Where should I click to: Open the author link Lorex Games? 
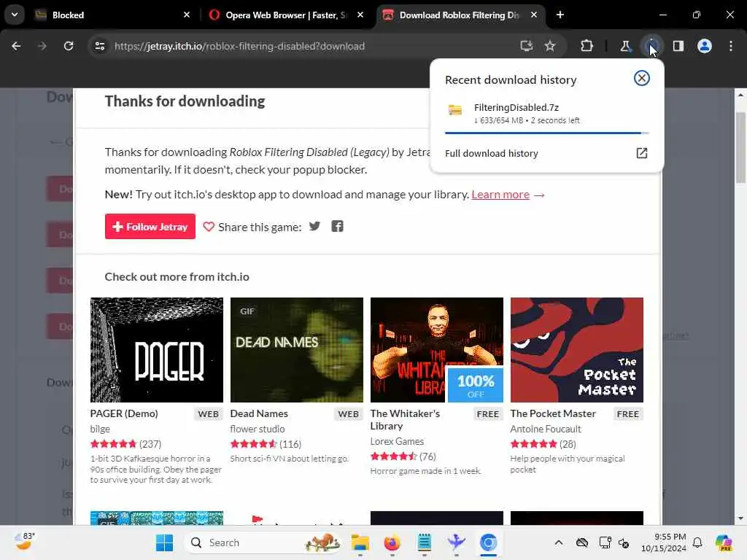tap(397, 441)
